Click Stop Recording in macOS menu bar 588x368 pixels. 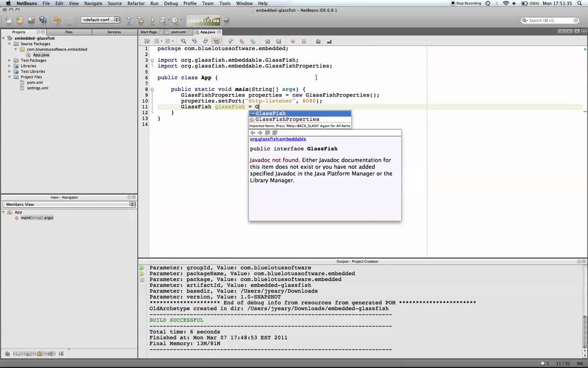tap(465, 4)
